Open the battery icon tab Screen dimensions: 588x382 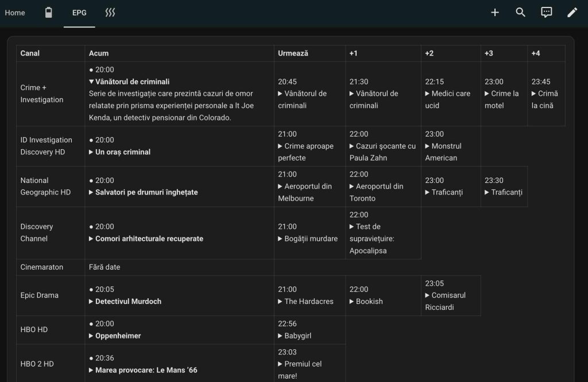tap(49, 13)
